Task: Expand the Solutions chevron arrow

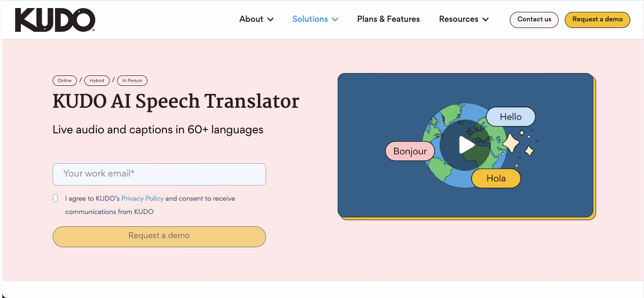Action: 335,19
